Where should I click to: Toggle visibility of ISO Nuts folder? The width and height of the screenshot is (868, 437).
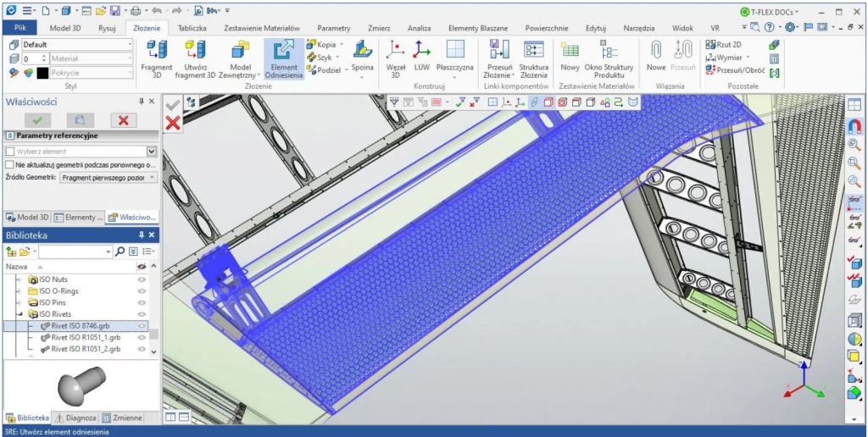[142, 279]
